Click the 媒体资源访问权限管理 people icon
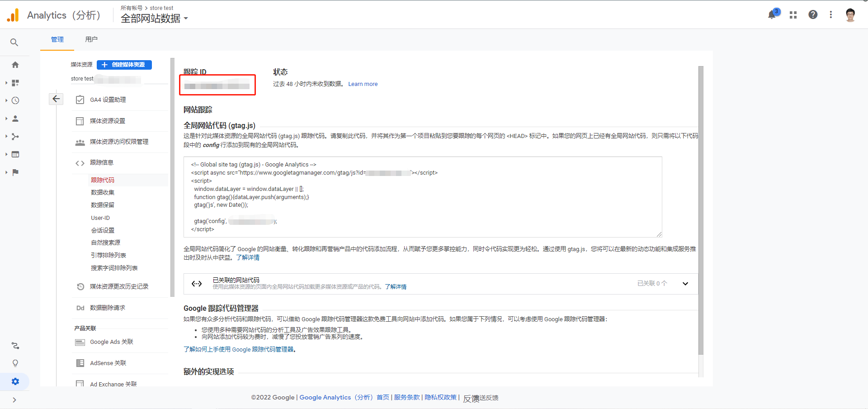The height and width of the screenshot is (409, 868). pyautogui.click(x=80, y=142)
